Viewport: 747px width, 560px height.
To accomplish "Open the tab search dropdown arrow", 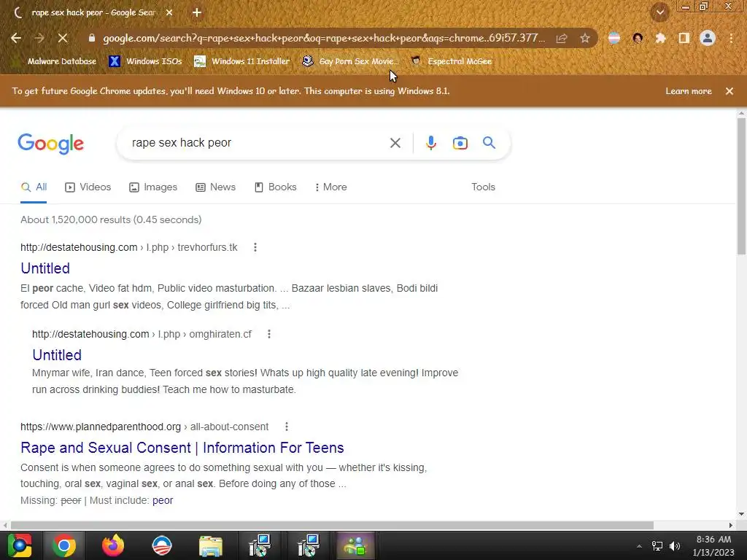I will coord(660,12).
